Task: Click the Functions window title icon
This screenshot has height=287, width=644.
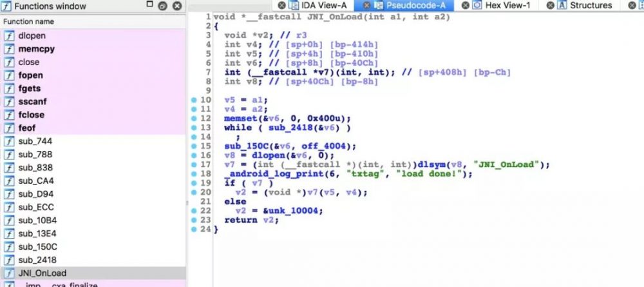Action: 6,6
